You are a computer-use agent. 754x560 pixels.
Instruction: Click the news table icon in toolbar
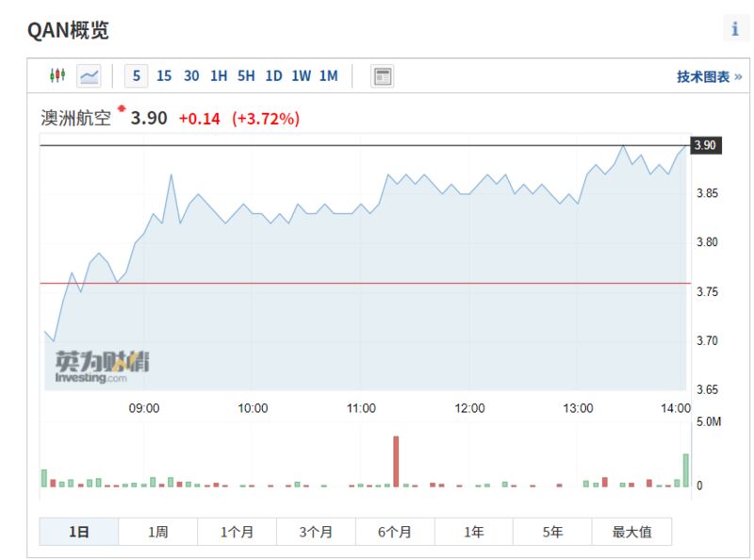[x=383, y=76]
